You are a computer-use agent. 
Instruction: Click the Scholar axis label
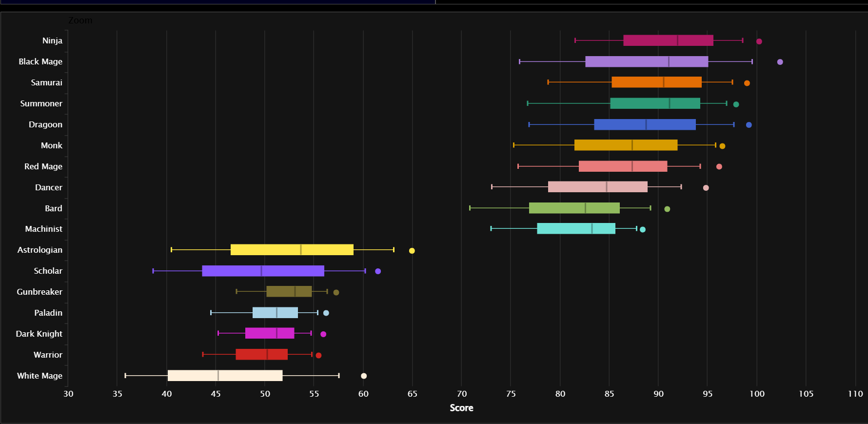coord(48,271)
